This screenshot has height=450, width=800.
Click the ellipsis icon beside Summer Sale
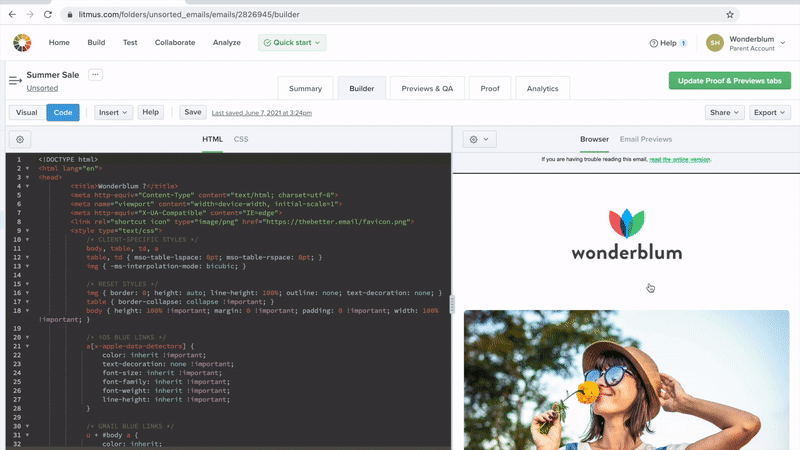point(95,75)
